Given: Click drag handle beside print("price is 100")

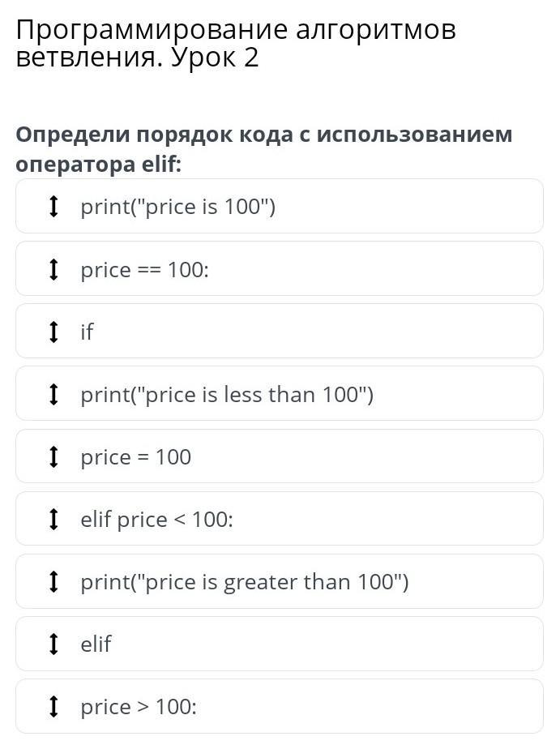Looking at the screenshot, I should point(53,207).
